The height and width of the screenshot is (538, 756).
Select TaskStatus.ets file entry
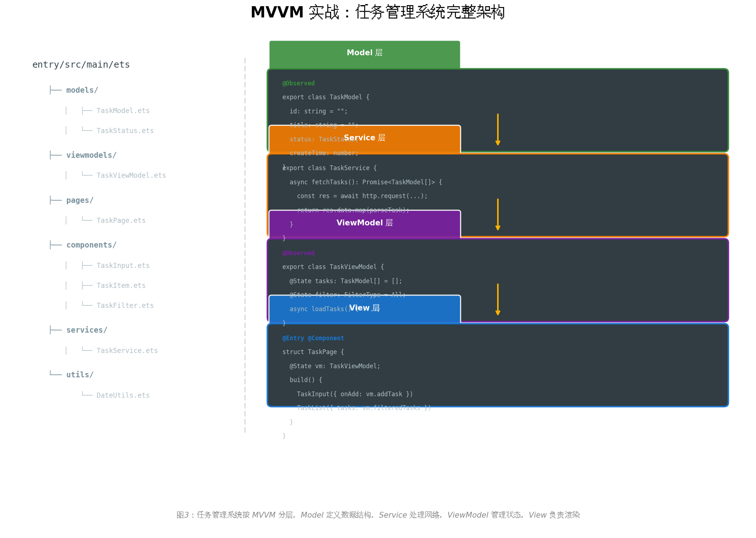tap(125, 131)
